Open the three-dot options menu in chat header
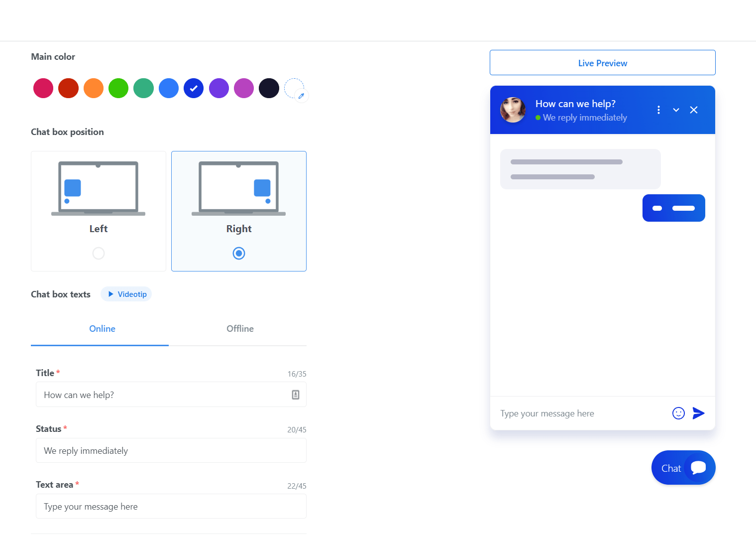This screenshot has height=540, width=756. pos(658,110)
